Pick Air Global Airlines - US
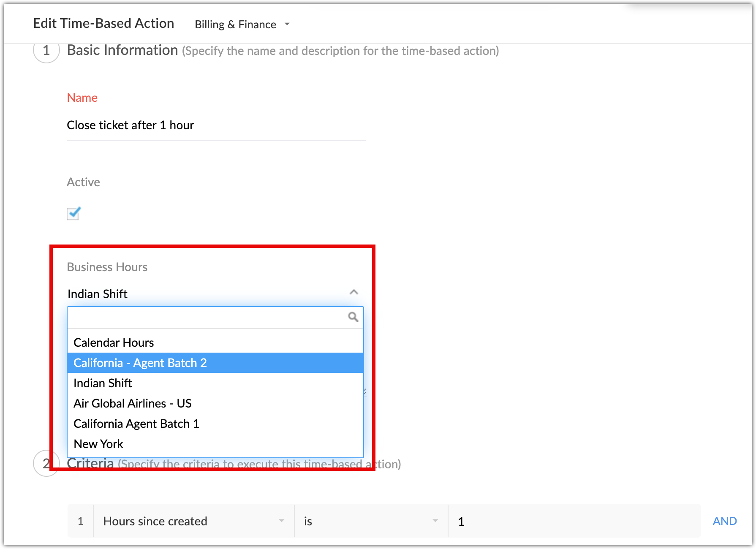756x549 pixels. tap(132, 403)
